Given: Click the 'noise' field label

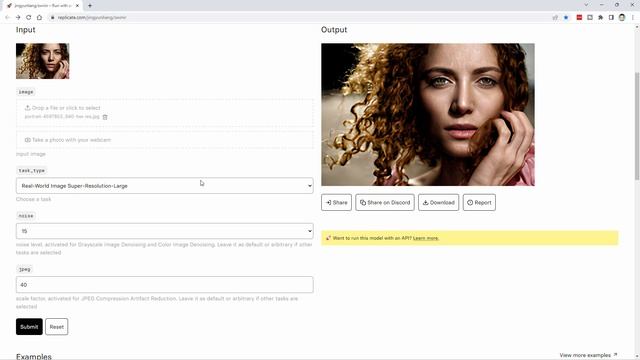Looking at the screenshot, I should [26, 216].
